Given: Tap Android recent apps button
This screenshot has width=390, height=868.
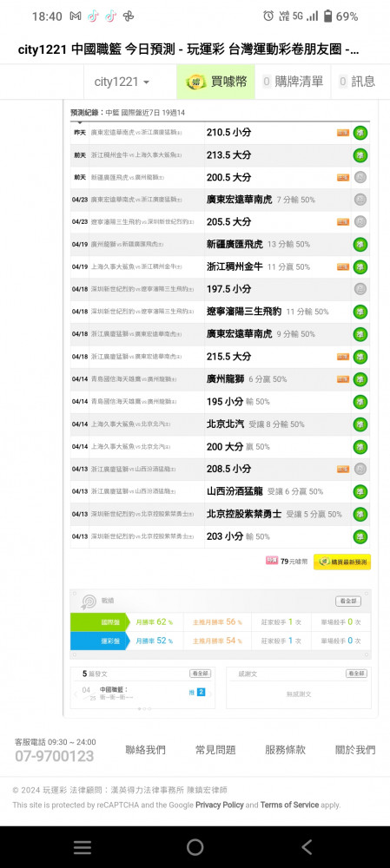Looking at the screenshot, I should [x=83, y=847].
